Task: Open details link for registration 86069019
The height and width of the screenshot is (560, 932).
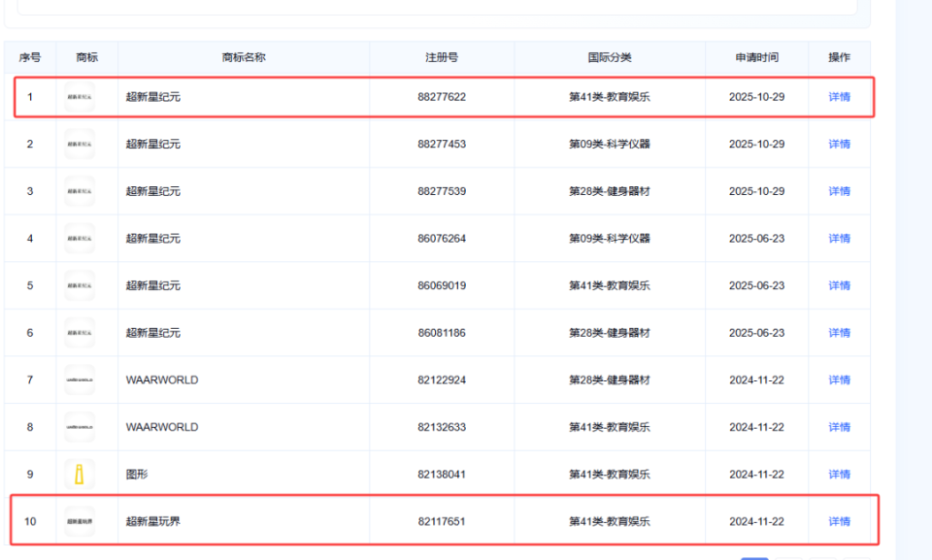Action: [x=839, y=285]
